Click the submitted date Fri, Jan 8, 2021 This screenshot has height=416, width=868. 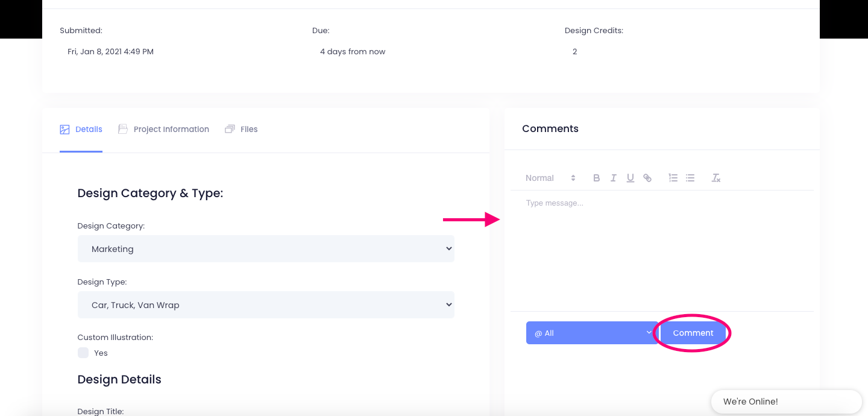110,52
